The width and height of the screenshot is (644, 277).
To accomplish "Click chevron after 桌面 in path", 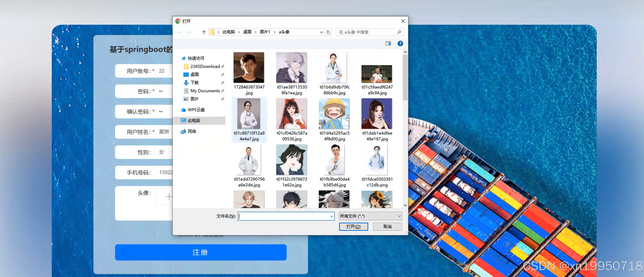I will 255,32.
